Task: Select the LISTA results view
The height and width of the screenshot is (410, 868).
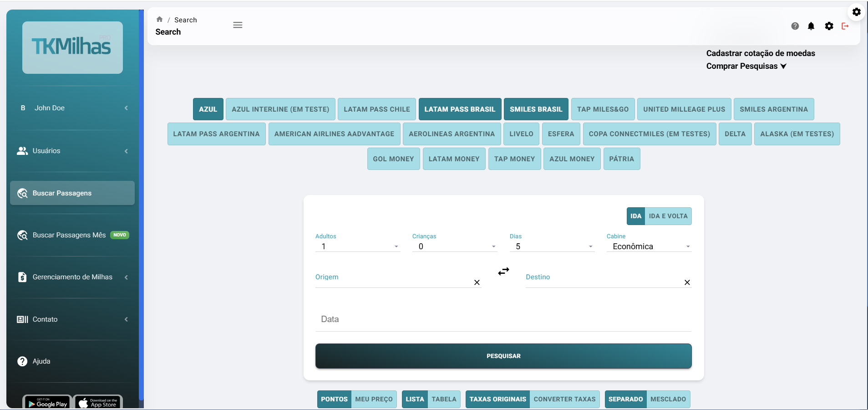Action: tap(415, 399)
